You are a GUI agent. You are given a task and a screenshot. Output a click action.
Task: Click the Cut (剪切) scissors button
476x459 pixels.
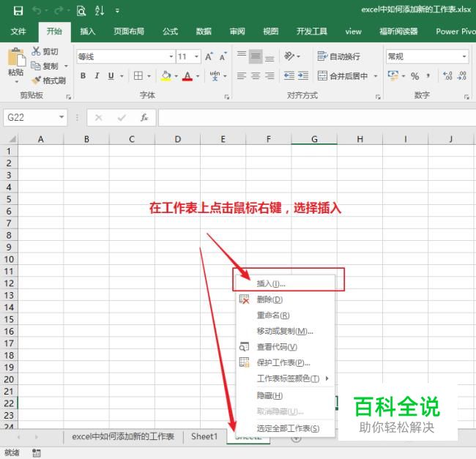(x=45, y=51)
